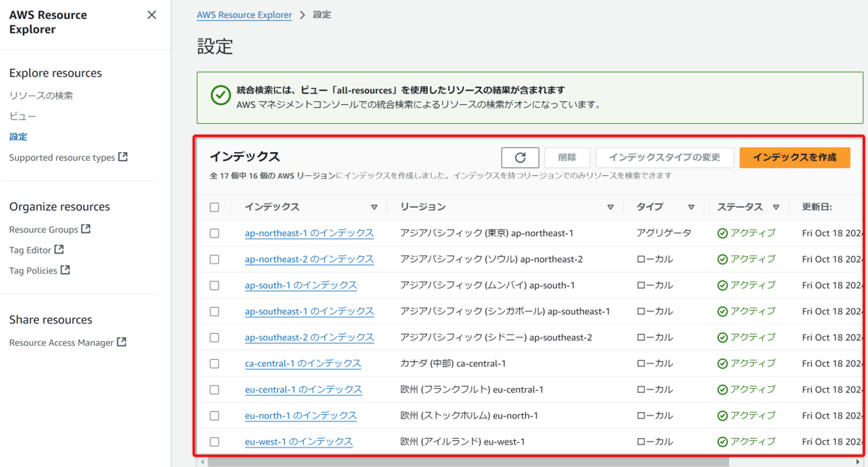
Task: Click region cell アジアパシフィック (東京) ap-northeast-1
Action: [x=487, y=233]
